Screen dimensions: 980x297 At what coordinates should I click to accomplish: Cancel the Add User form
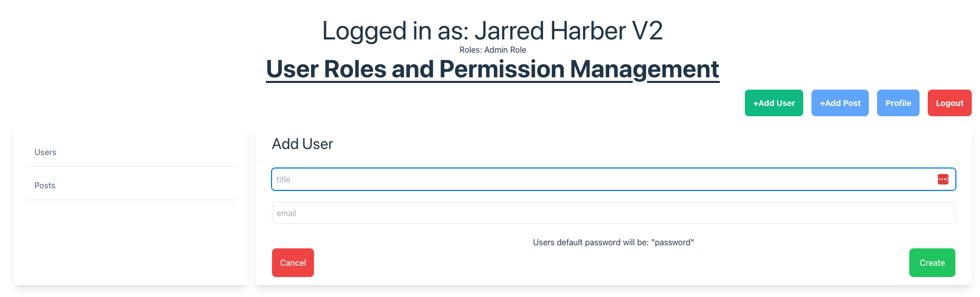(x=293, y=263)
